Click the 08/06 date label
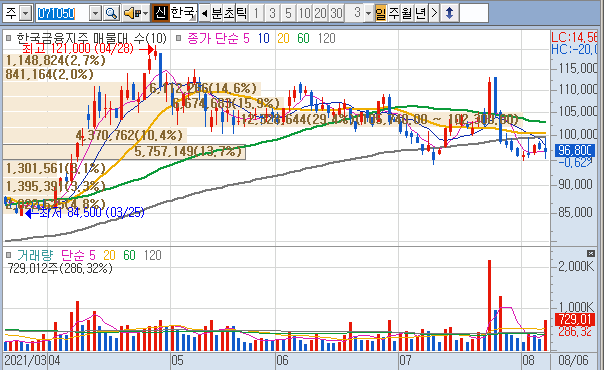604x370 pixels. [573, 361]
